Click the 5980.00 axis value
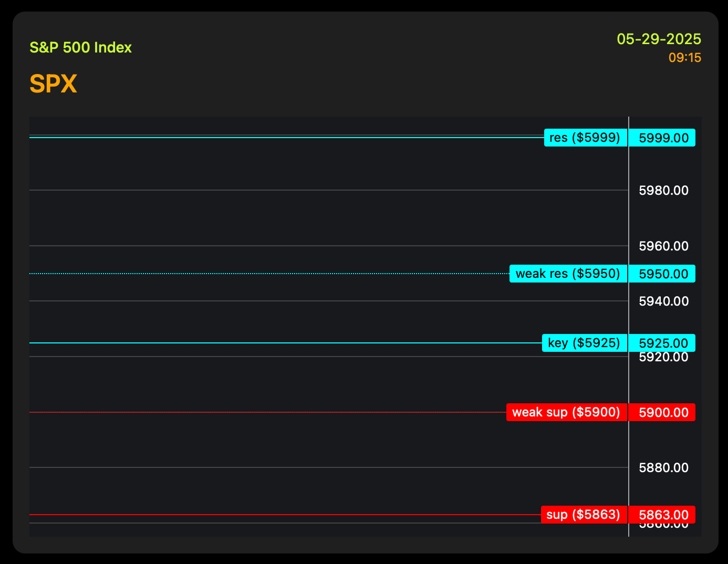 click(663, 191)
